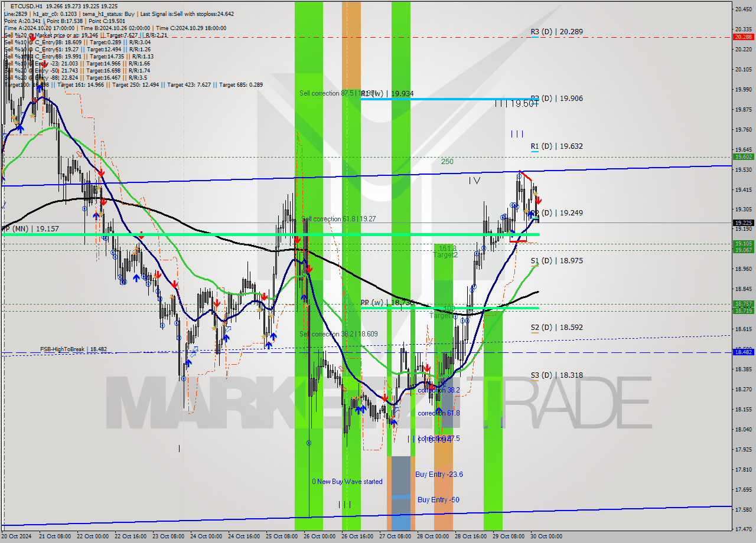756x543 pixels.
Task: Select the 27 Oct 08:00 time axis label
Action: pyautogui.click(x=395, y=537)
